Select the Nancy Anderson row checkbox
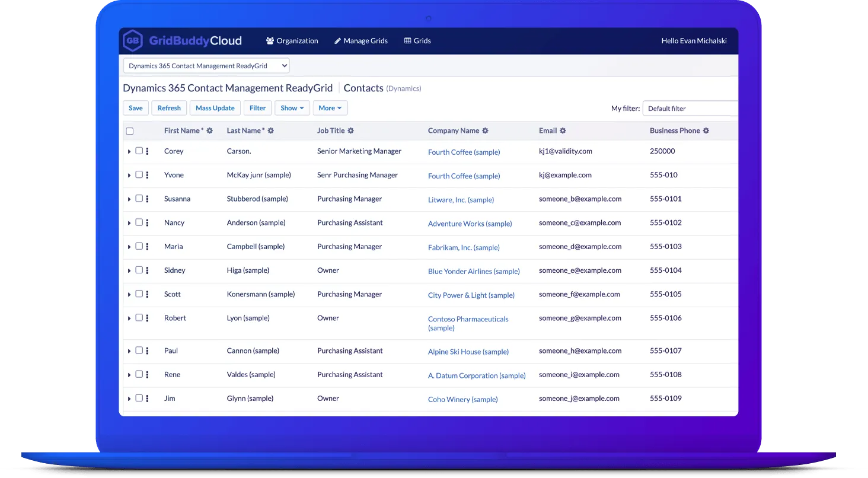The width and height of the screenshot is (868, 478). point(139,222)
